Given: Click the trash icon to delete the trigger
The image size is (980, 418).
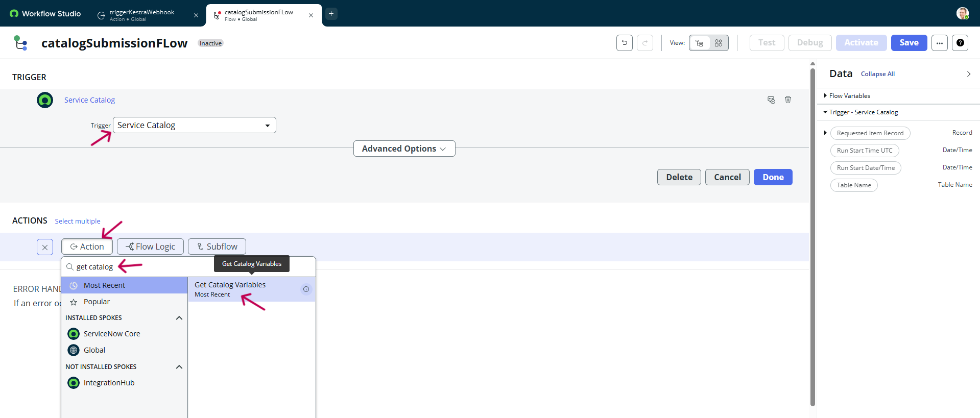Looking at the screenshot, I should click(788, 100).
